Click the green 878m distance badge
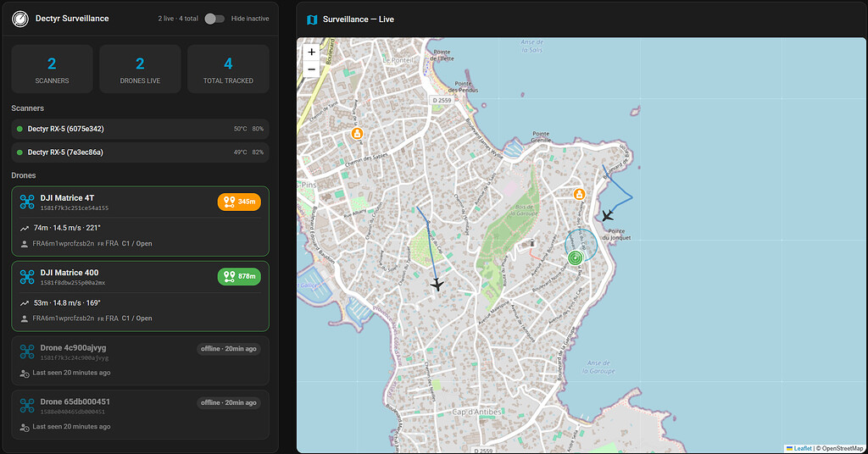The image size is (868, 454). click(x=239, y=276)
